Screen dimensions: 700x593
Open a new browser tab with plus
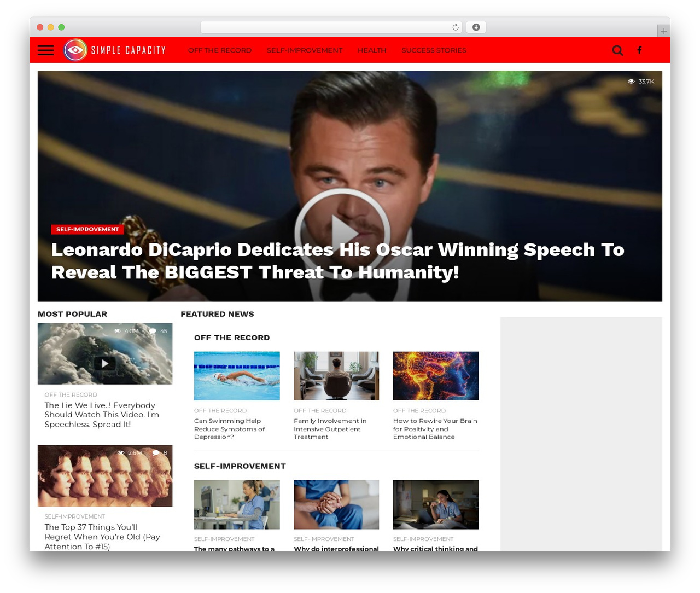click(663, 31)
